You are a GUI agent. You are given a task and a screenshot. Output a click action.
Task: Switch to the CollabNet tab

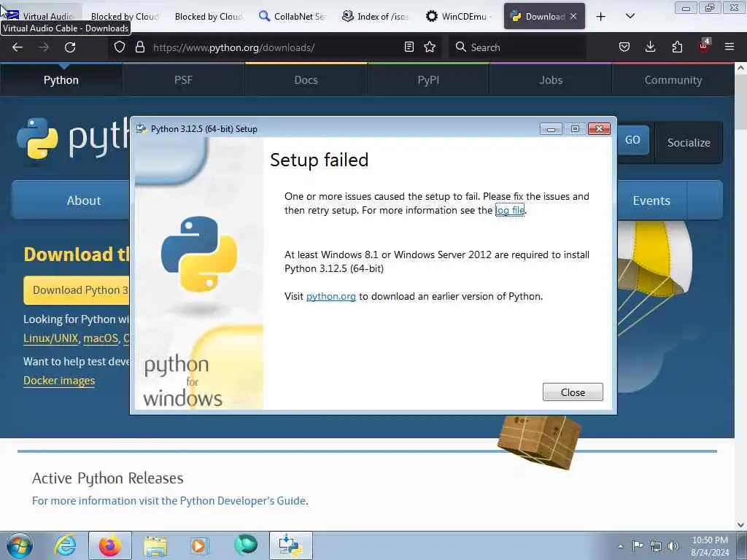tap(293, 17)
